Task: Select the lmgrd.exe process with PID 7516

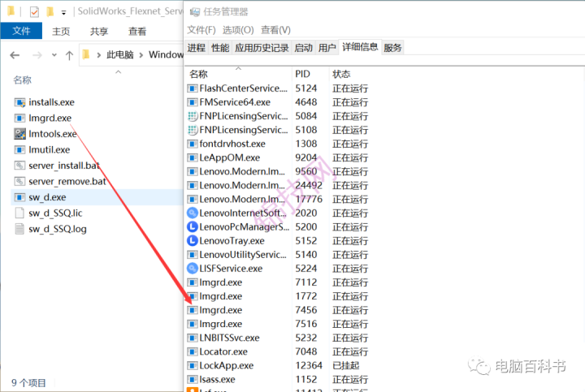Action: click(x=278, y=324)
